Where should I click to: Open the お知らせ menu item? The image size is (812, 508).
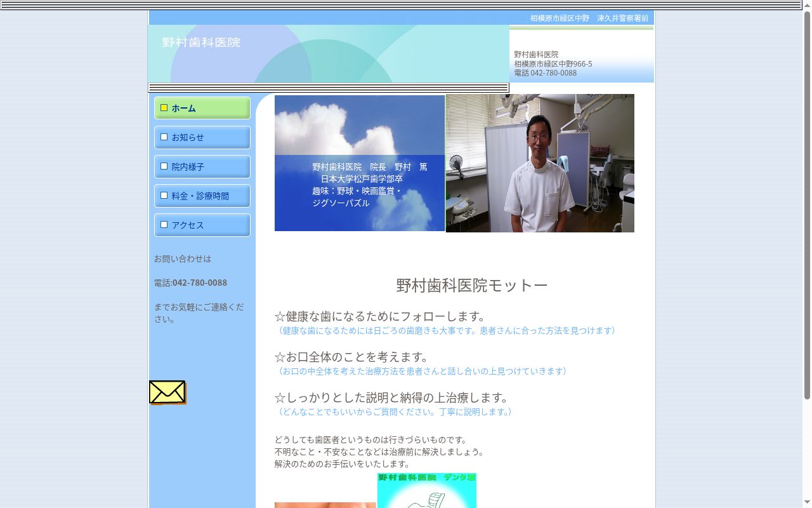tap(202, 137)
